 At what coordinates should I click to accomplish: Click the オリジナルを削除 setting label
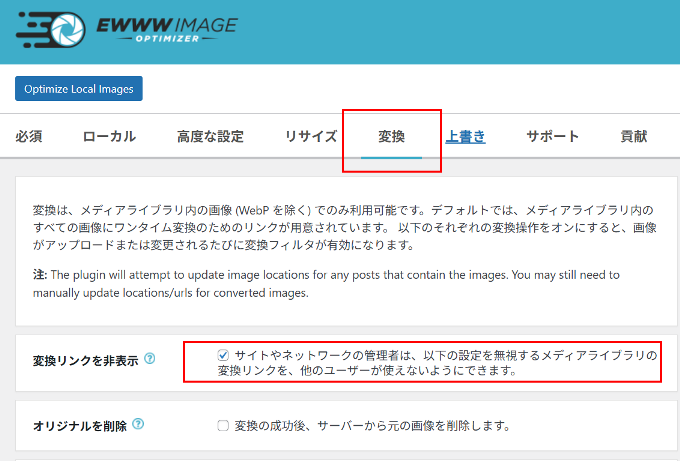80,426
